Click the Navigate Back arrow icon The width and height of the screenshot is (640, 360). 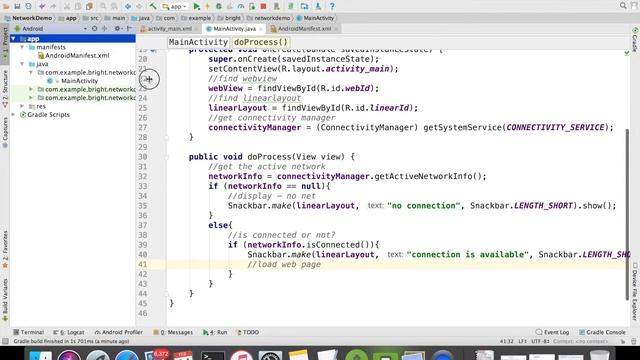pos(128,6)
